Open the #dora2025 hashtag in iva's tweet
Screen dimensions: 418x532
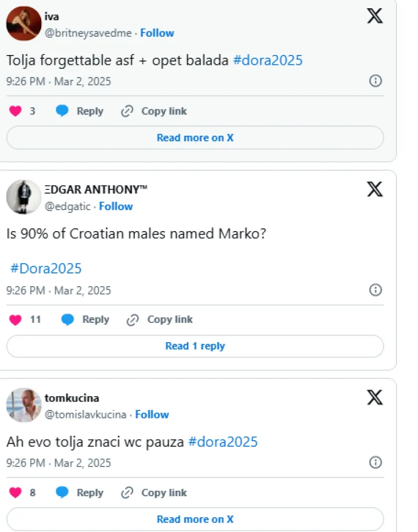268,60
